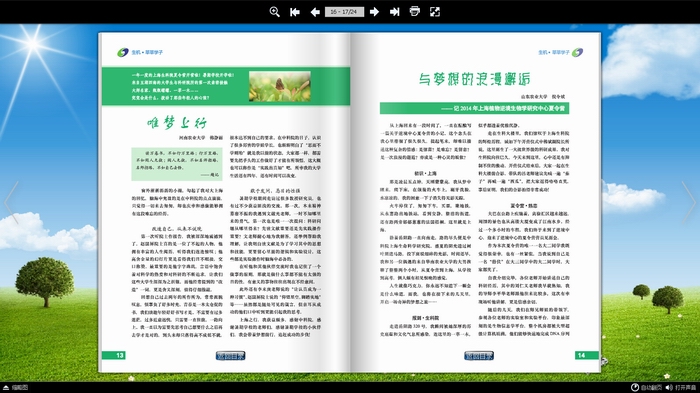Click the green subtitle banner on right page
Screen dimensions: 700x393
(x=475, y=108)
